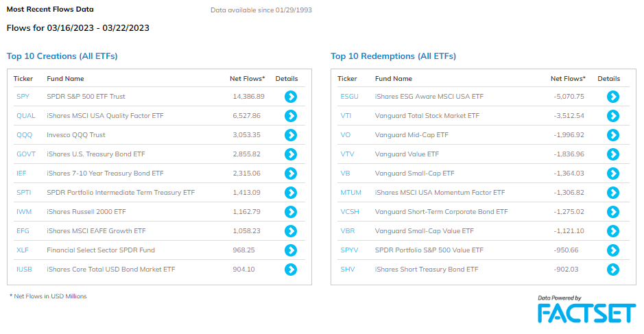This screenshot has height=334, width=644.
Task: Open details arrow for XLF row
Action: pyautogui.click(x=291, y=250)
